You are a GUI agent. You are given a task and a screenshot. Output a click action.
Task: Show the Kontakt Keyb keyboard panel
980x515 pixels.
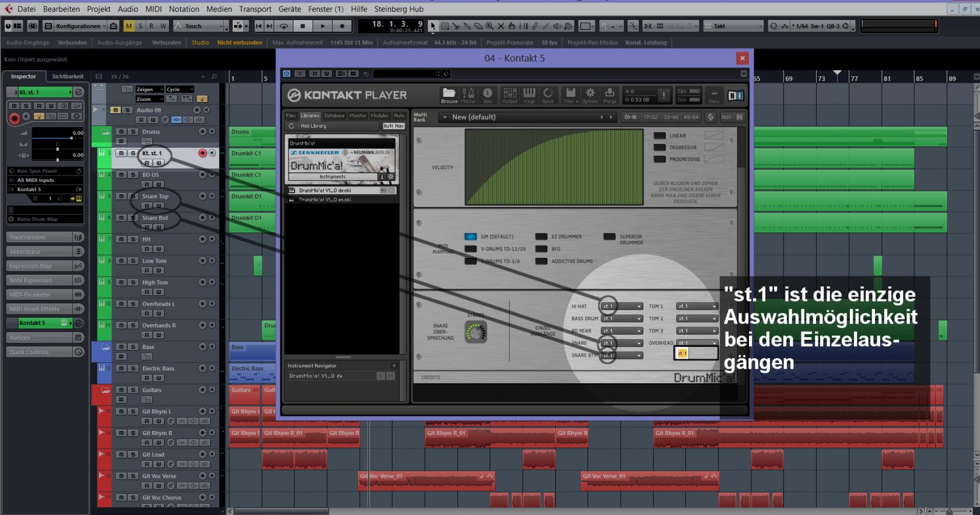[x=529, y=94]
